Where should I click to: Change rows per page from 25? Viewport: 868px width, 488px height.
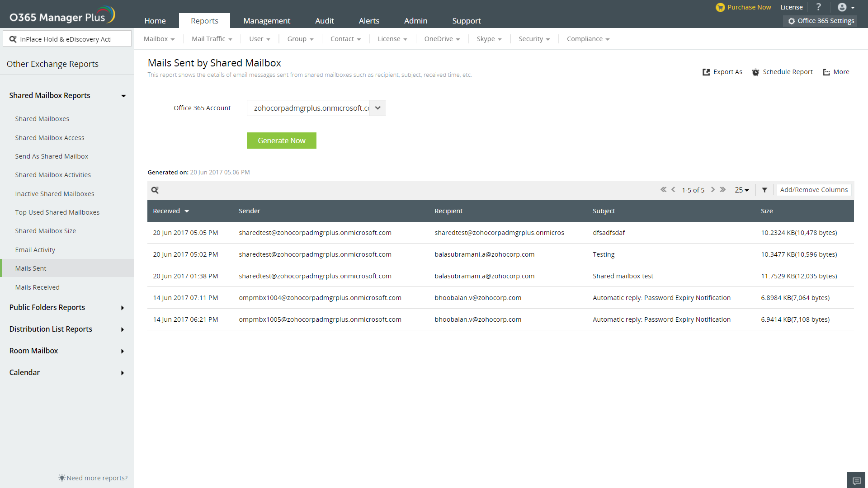click(741, 190)
